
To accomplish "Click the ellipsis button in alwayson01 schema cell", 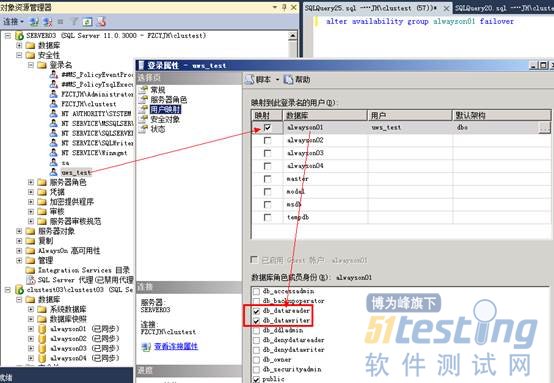I will (544, 128).
